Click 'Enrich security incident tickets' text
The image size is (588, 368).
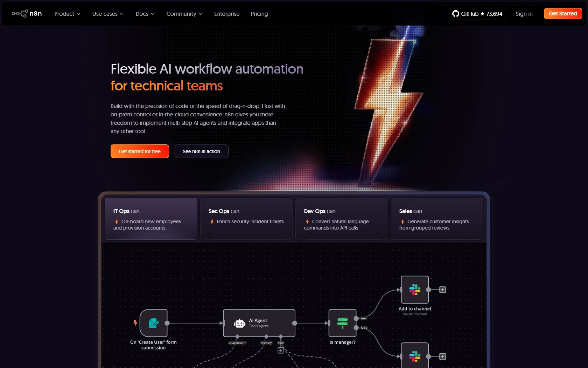[250, 222]
